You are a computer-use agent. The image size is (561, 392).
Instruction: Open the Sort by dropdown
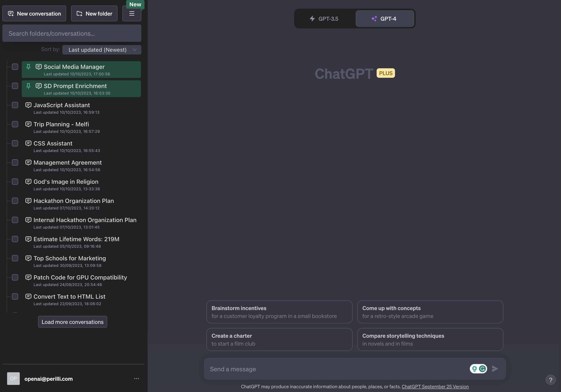pyautogui.click(x=102, y=50)
